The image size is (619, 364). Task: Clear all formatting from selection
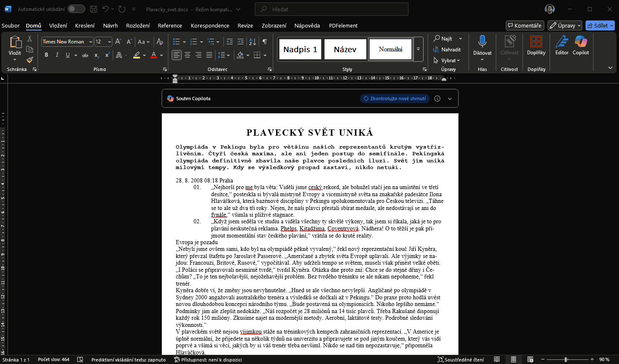click(x=160, y=42)
